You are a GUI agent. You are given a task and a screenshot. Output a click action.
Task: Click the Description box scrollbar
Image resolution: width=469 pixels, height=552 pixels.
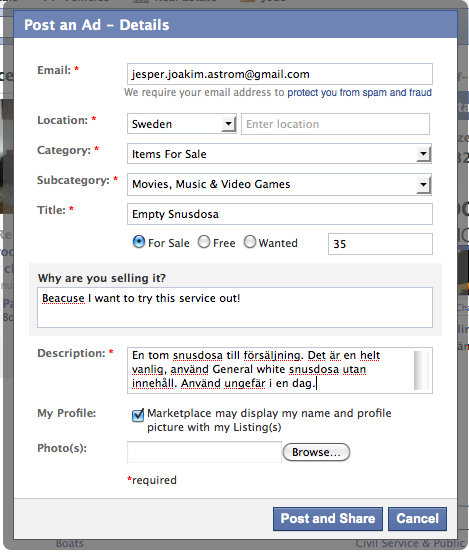pyautogui.click(x=421, y=370)
